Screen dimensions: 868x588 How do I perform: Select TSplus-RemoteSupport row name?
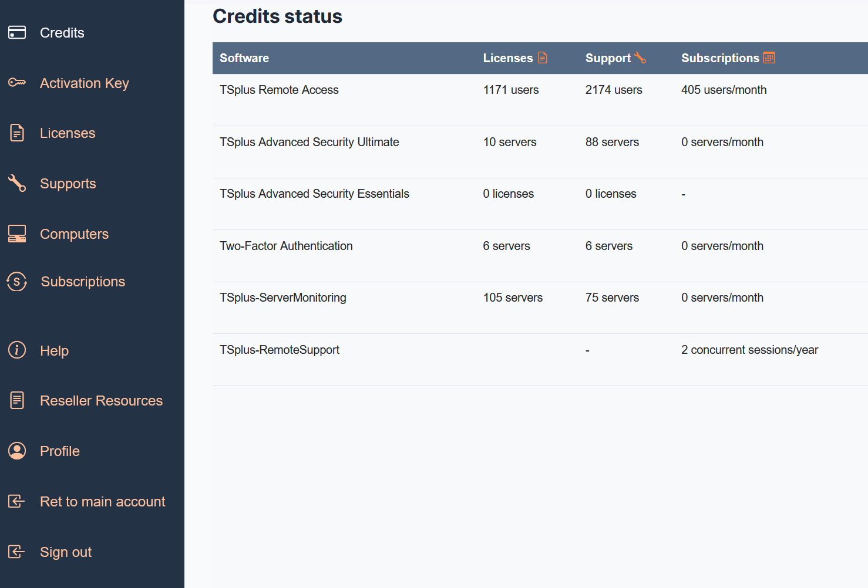280,350
